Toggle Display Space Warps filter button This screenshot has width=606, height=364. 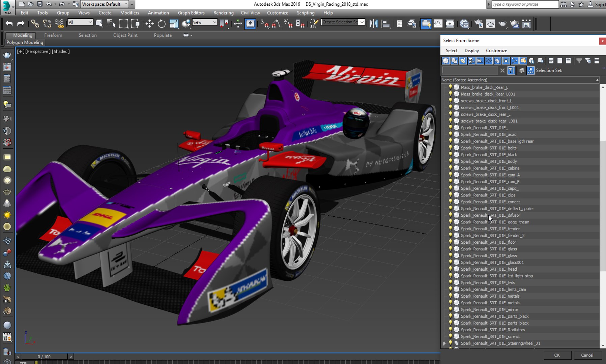(489, 61)
